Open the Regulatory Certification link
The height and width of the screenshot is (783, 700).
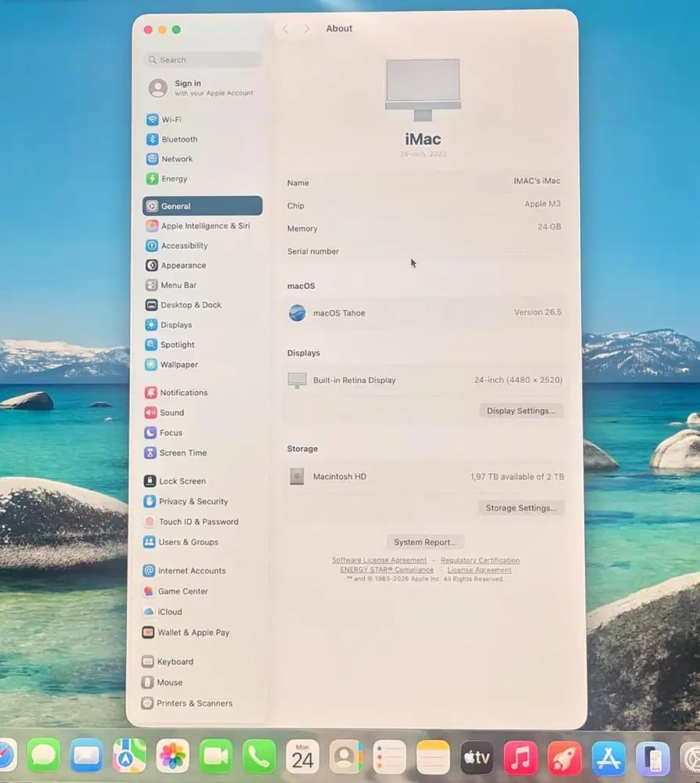tap(480, 561)
